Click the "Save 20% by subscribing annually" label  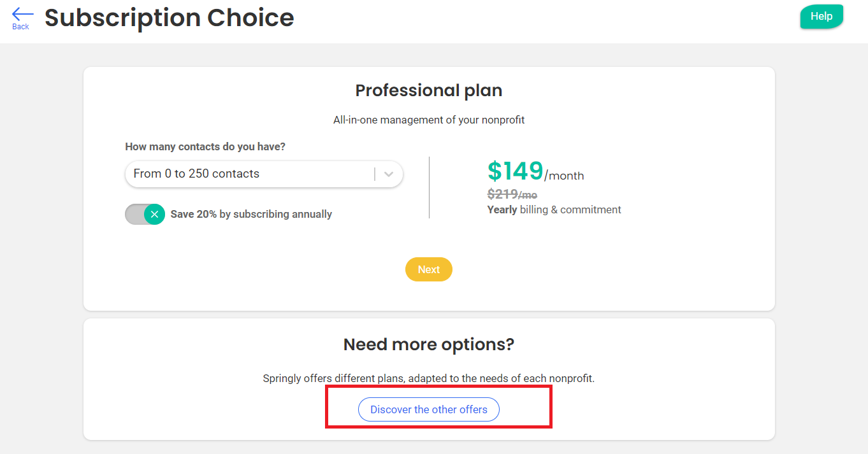pos(251,215)
